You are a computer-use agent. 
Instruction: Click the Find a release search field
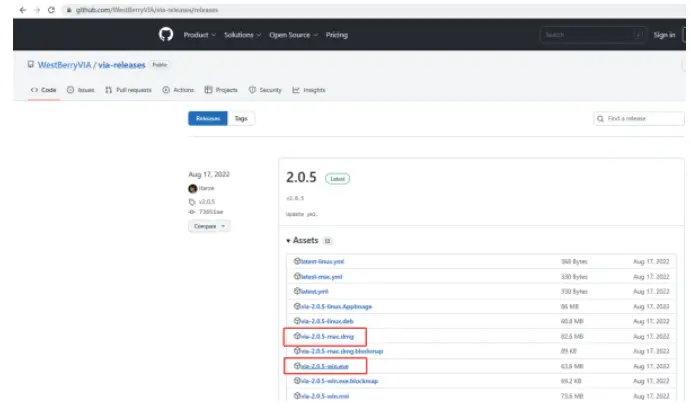coord(639,118)
